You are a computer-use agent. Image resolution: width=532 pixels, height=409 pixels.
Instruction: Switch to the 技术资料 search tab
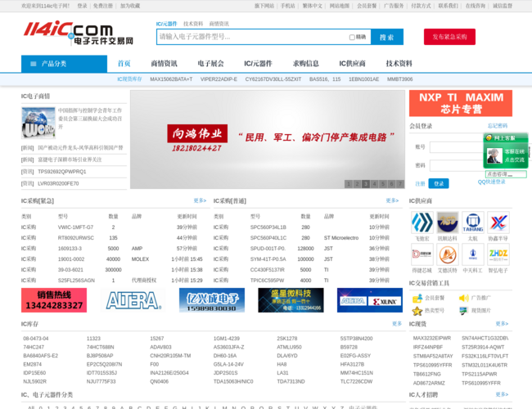coord(193,24)
